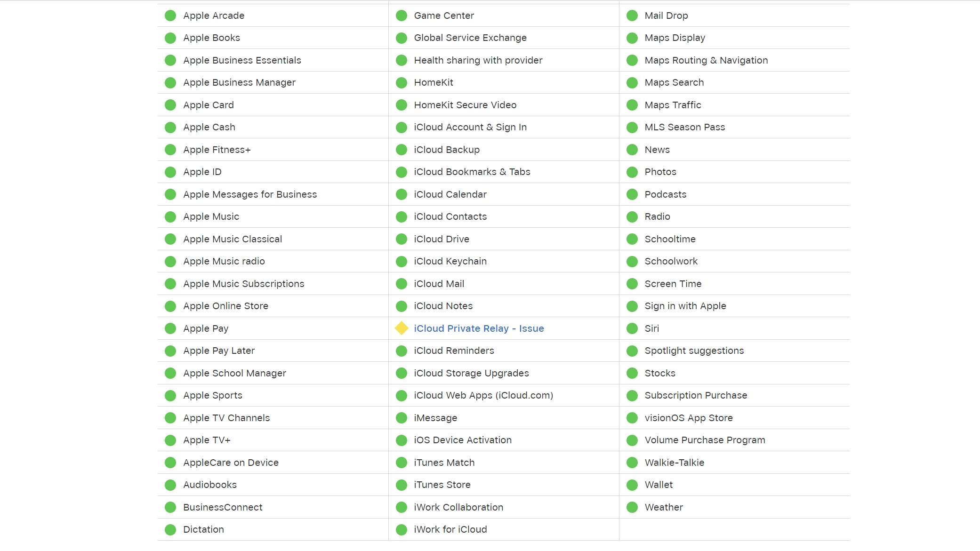Toggle status indicator for Screen Time
Image resolution: width=980 pixels, height=551 pixels.
click(632, 283)
